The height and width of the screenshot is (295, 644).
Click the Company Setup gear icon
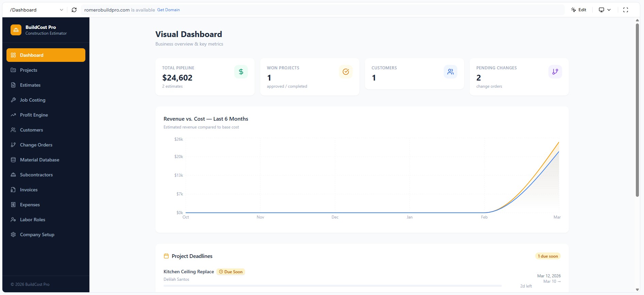tap(13, 235)
